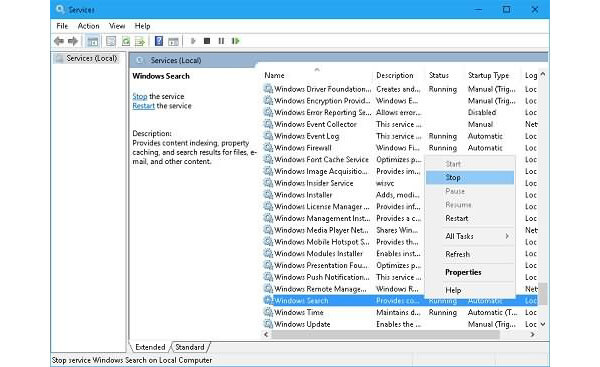Switch to the Standard tab
This screenshot has width=600, height=367.
[x=190, y=347]
